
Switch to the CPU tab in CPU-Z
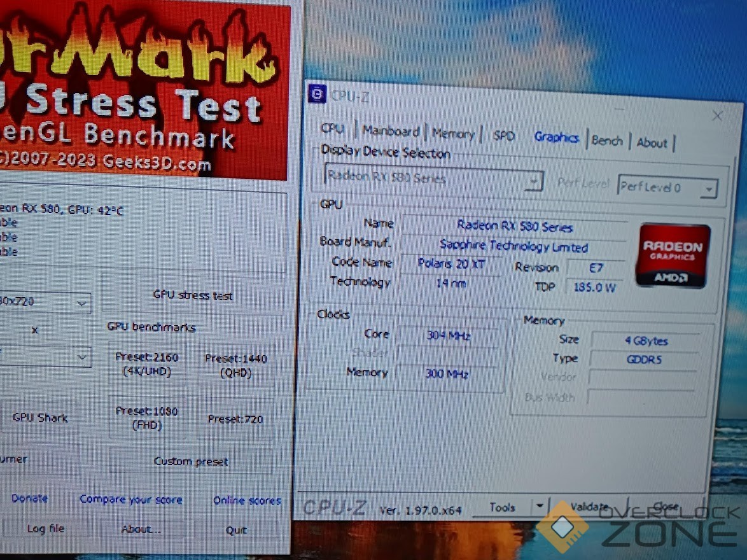(332, 129)
